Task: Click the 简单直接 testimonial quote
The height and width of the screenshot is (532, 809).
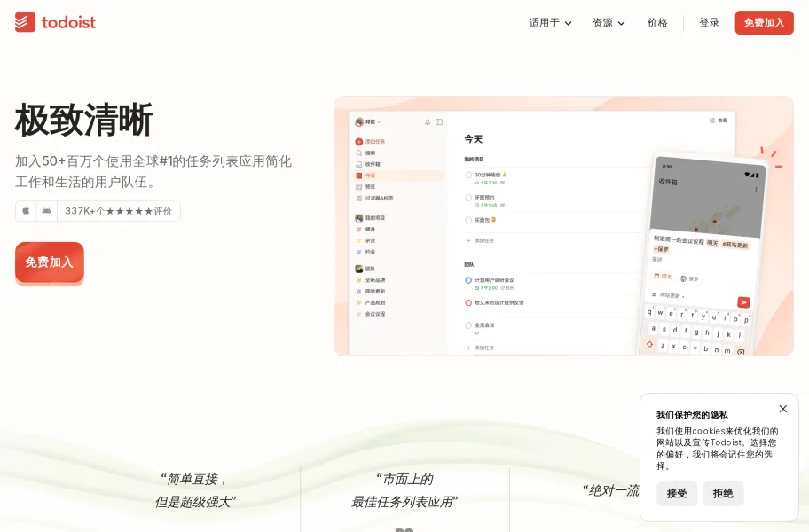Action: 195,490
